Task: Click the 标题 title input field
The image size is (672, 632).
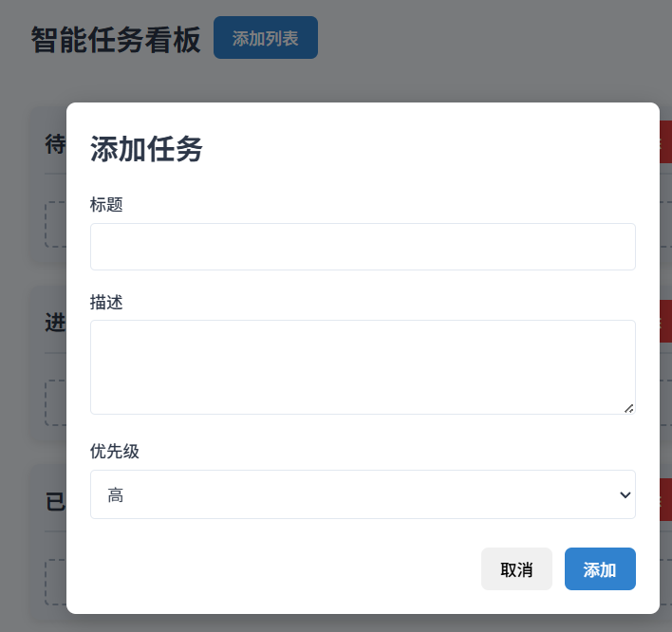Action: [363, 247]
